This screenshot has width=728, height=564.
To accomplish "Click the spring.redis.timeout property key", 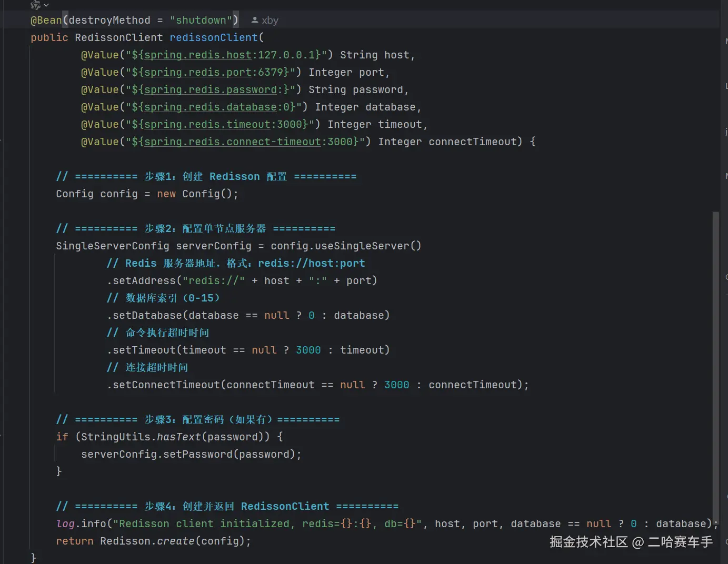I will [x=207, y=124].
